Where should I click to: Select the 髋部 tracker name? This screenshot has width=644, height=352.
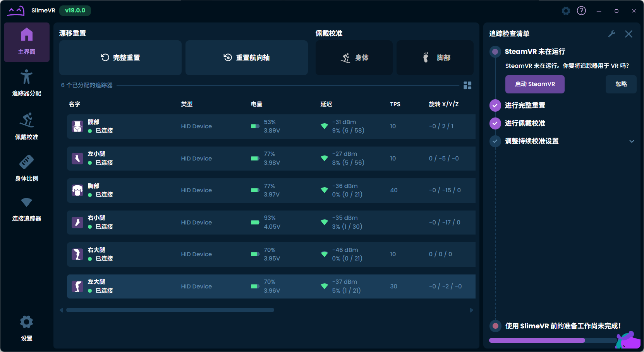click(94, 122)
